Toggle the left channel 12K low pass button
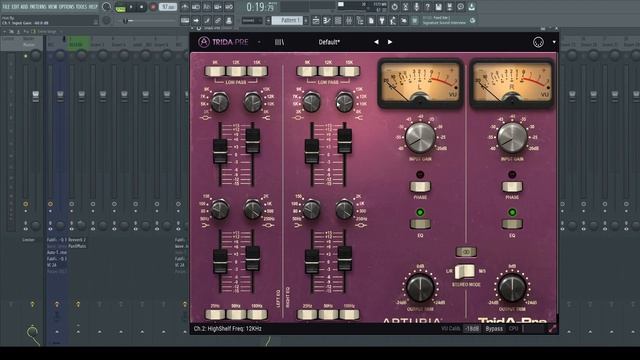Screen dimensions: 640x360 236,71
